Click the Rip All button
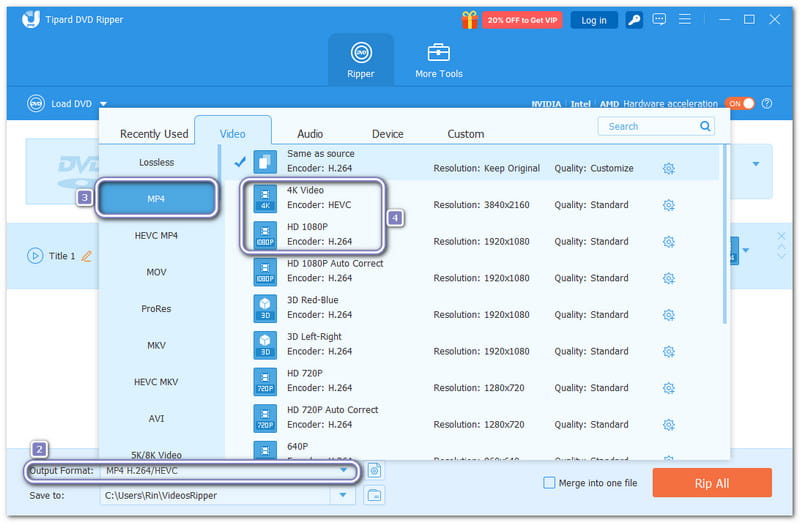800x523 pixels. click(x=711, y=483)
